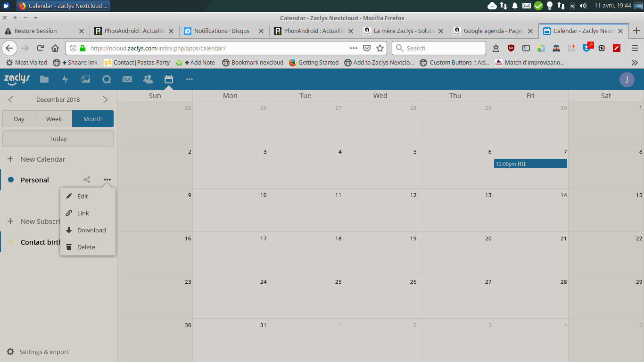
Task: Open the Gallery picture icon
Action: [86, 79]
